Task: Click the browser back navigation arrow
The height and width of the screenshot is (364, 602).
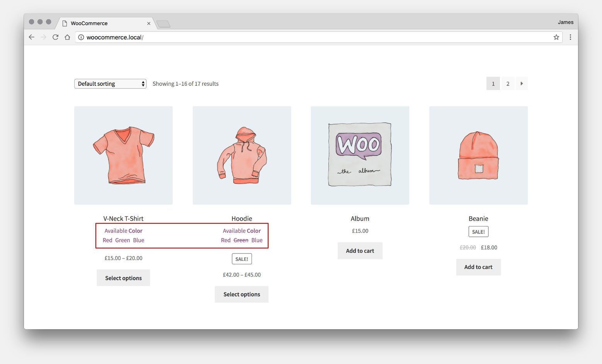Action: (x=31, y=37)
